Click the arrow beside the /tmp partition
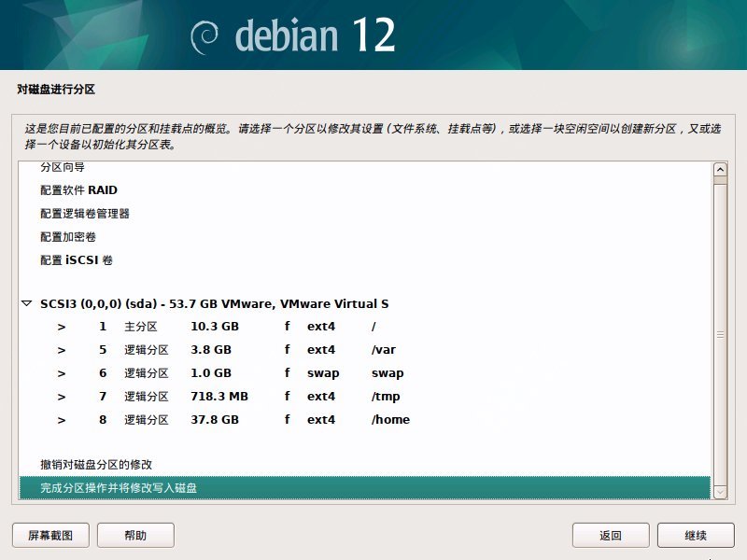This screenshot has height=560, width=747. (x=62, y=397)
